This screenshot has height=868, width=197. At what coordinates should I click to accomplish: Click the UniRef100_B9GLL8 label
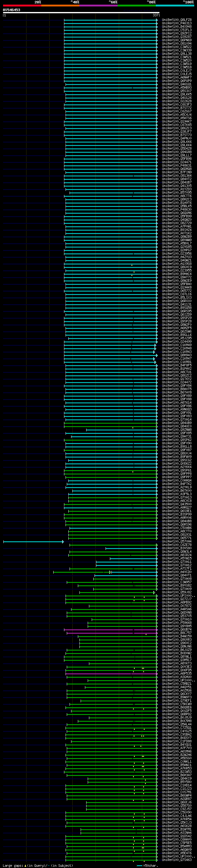point(177,447)
